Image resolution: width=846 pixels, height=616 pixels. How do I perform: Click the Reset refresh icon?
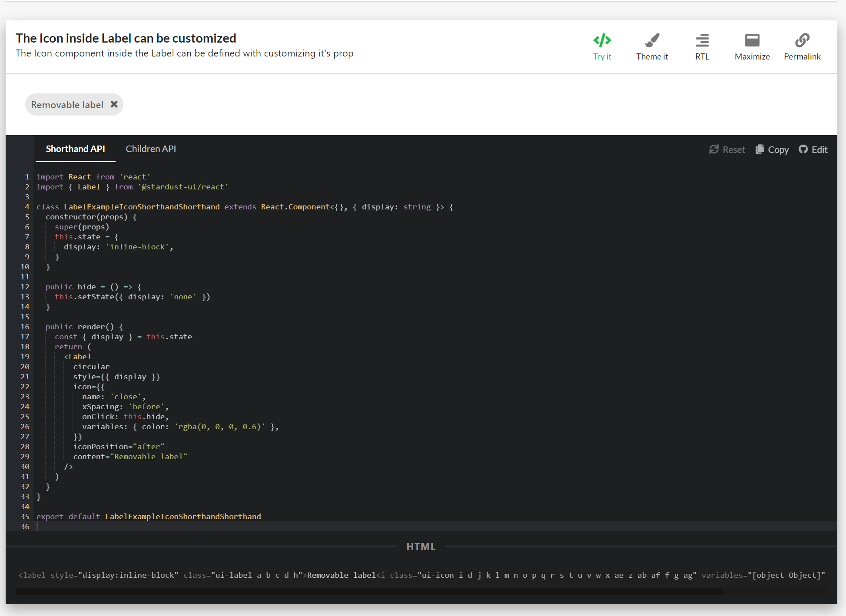[714, 149]
